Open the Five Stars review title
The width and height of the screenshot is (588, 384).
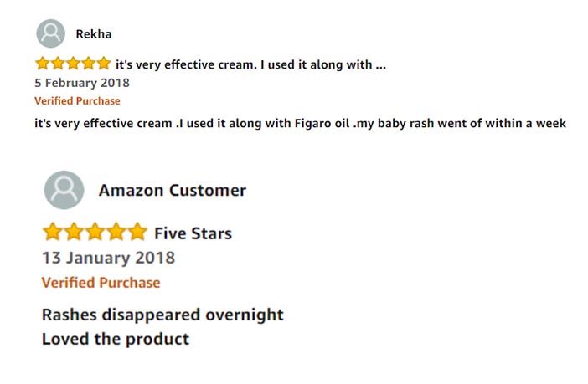coord(193,233)
